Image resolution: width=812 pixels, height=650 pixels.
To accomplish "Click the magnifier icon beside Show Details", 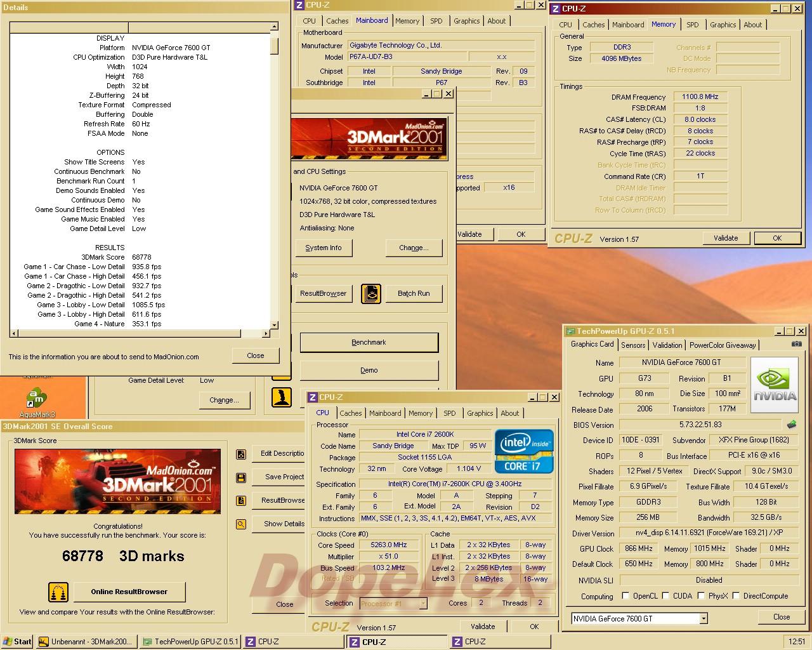I will (241, 524).
